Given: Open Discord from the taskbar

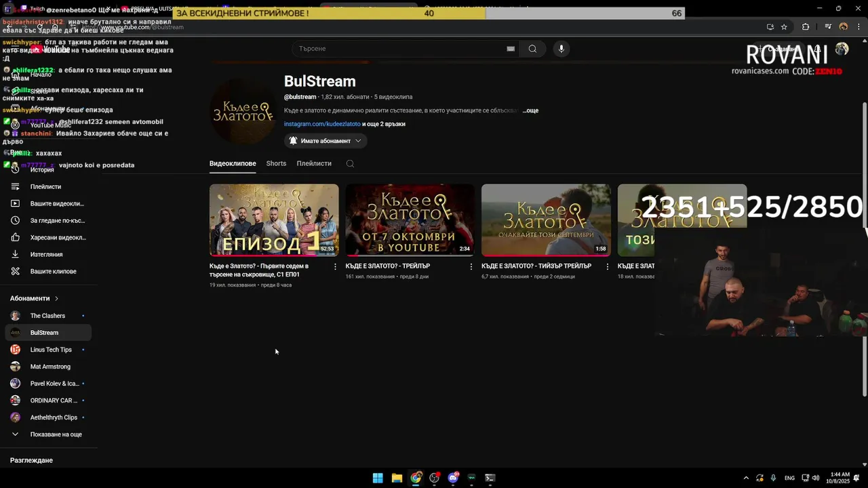Looking at the screenshot, I should 453,478.
